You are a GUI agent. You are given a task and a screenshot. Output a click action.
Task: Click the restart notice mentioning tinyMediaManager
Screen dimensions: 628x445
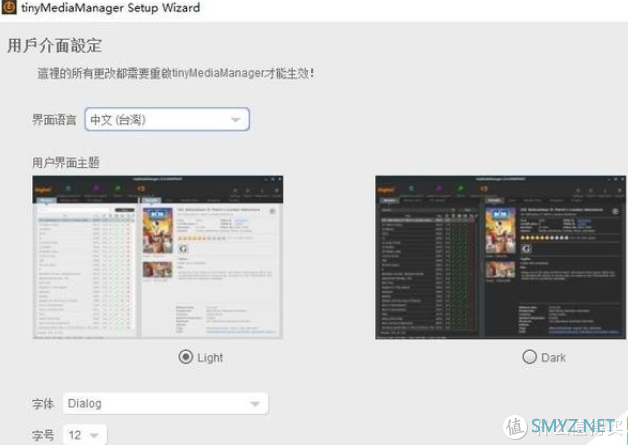pyautogui.click(x=175, y=73)
